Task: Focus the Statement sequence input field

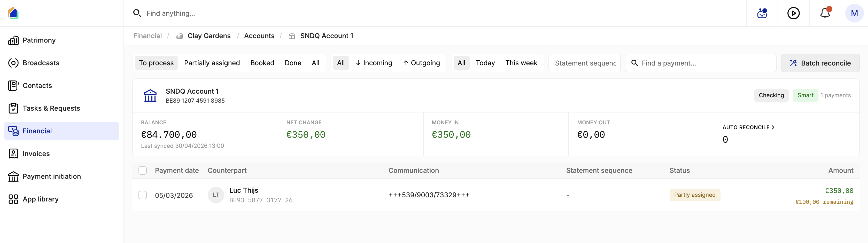Action: click(585, 63)
